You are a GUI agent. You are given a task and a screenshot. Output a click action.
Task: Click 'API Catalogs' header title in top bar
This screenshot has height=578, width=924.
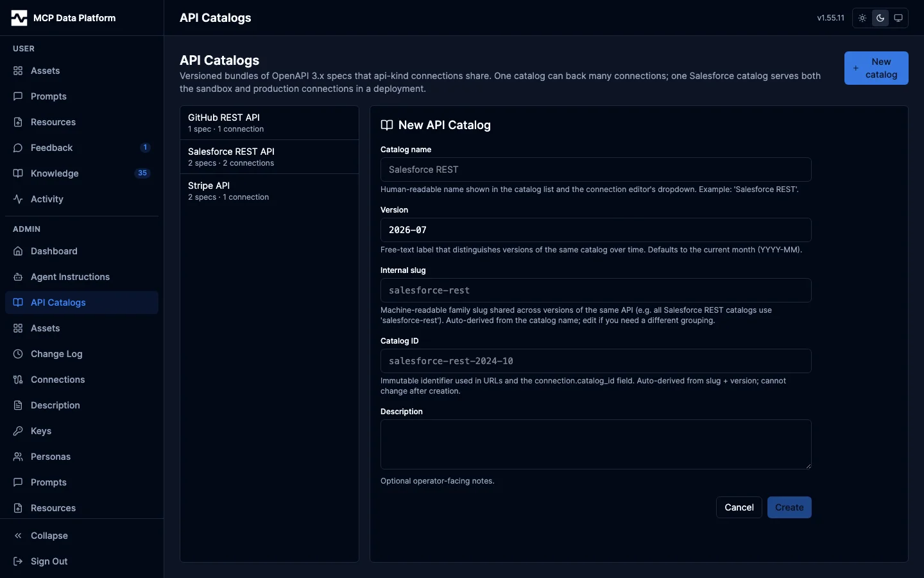216,18
